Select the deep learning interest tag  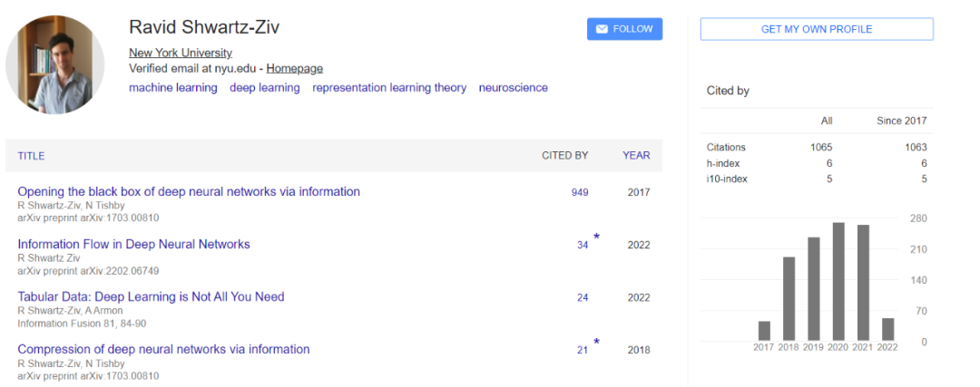(264, 88)
